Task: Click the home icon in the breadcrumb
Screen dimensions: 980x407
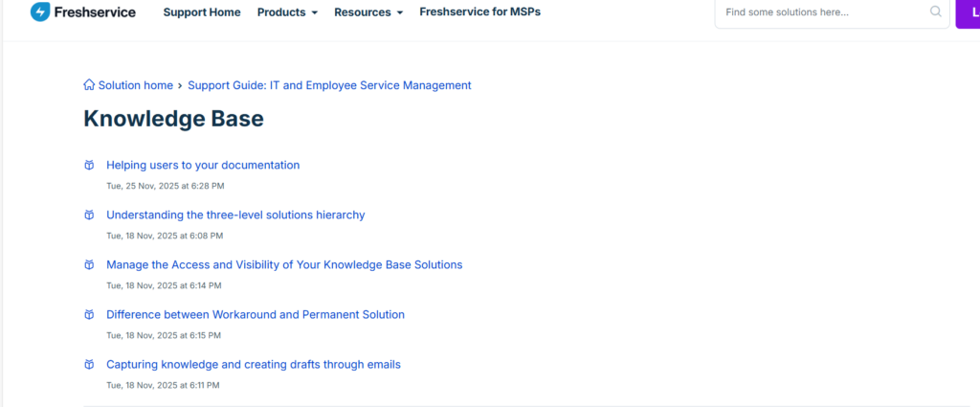Action: (x=89, y=85)
